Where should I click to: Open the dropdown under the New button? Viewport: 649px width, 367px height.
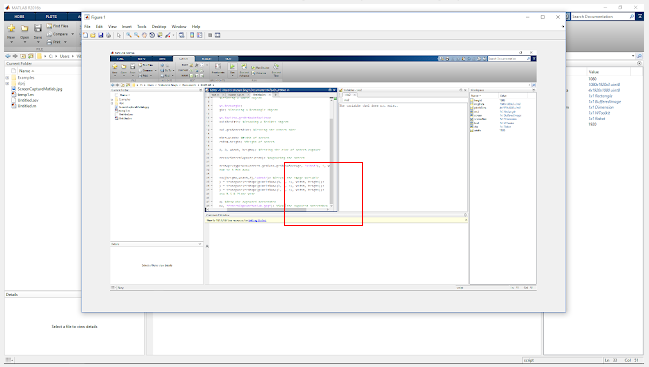[x=11, y=42]
